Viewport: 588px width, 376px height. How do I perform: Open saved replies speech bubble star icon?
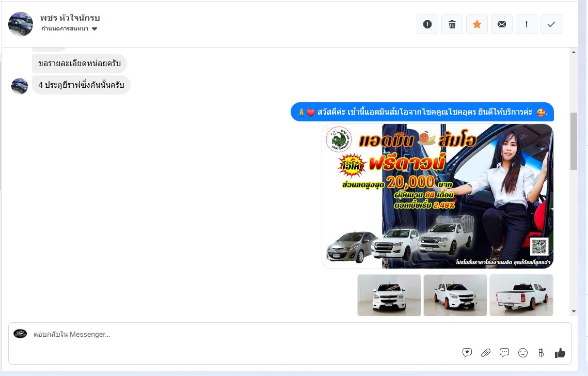pyautogui.click(x=467, y=353)
